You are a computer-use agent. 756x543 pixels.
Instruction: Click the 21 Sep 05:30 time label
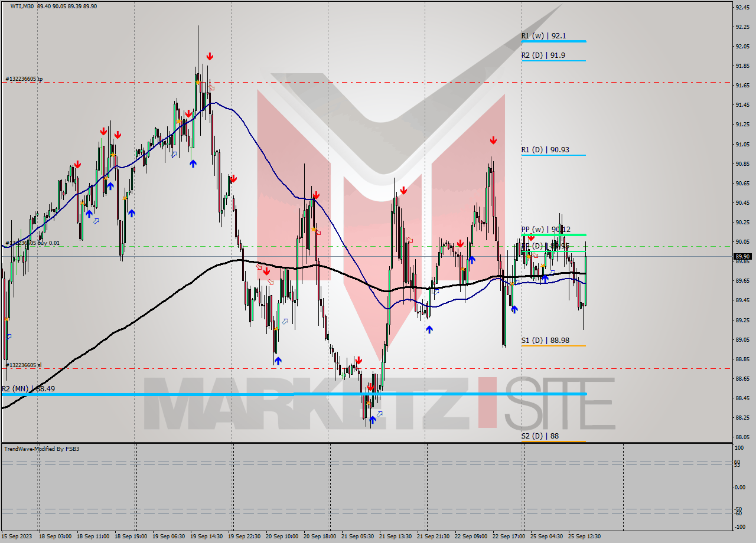(x=359, y=537)
